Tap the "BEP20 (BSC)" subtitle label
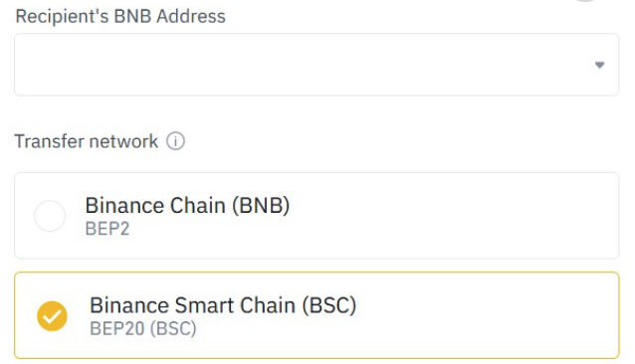 pyautogui.click(x=143, y=328)
